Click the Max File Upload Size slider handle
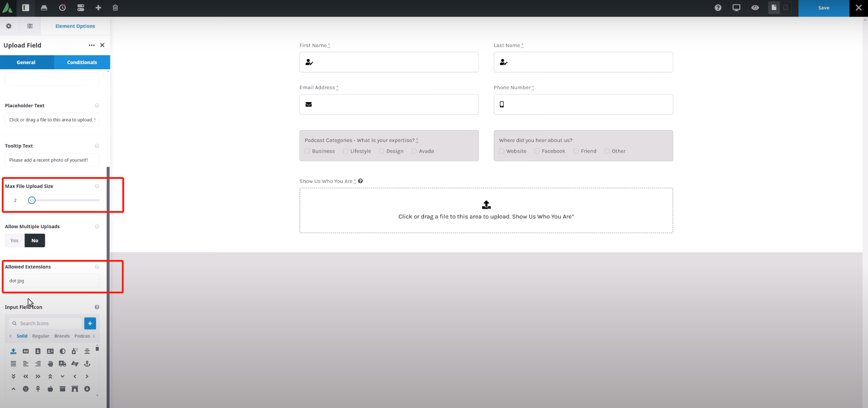The height and width of the screenshot is (408, 868). pyautogui.click(x=32, y=200)
